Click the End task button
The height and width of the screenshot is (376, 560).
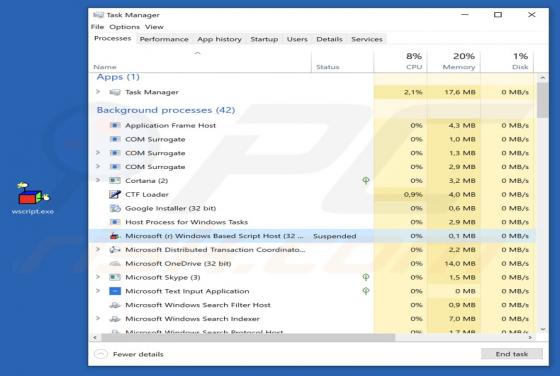point(511,354)
